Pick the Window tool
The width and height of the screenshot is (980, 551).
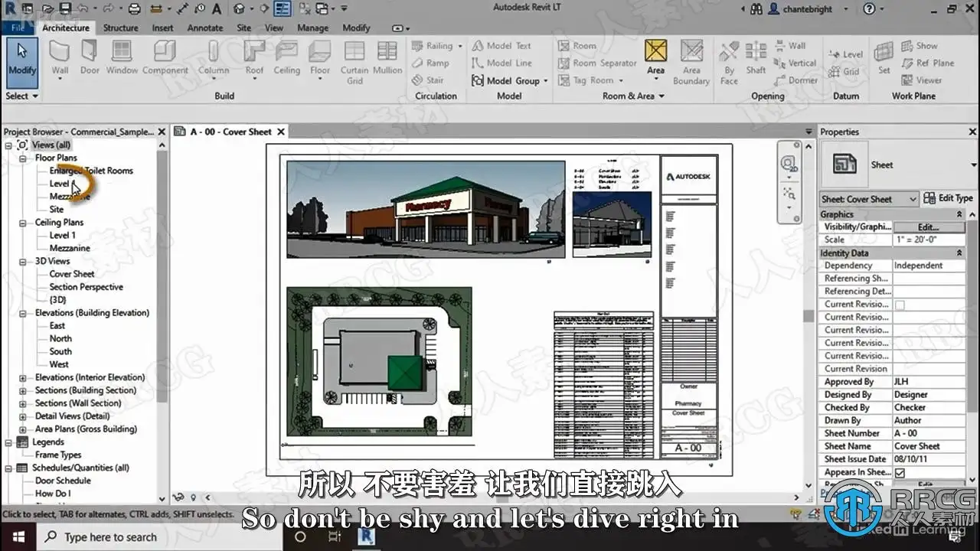tap(122, 58)
